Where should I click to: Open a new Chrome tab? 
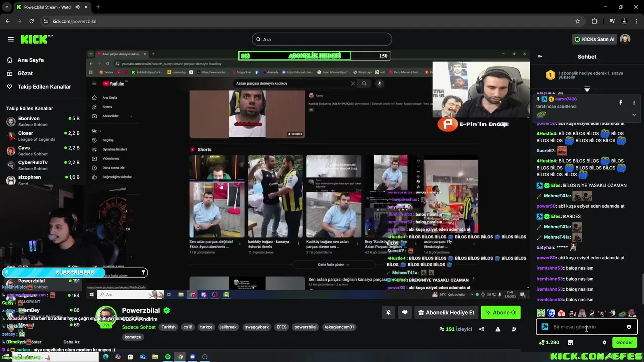(x=98, y=7)
